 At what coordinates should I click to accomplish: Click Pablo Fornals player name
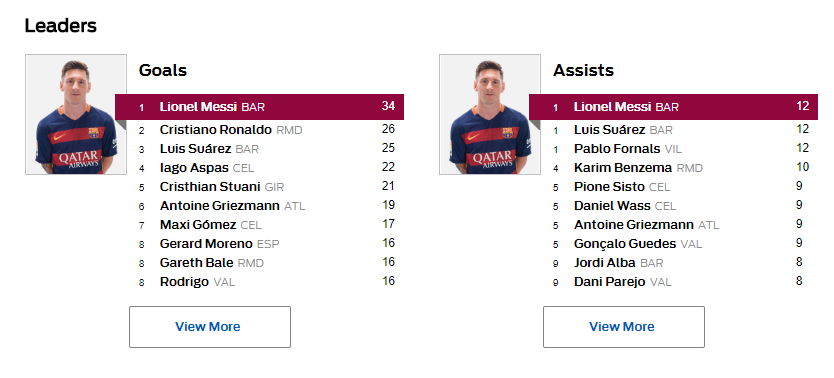click(x=617, y=149)
